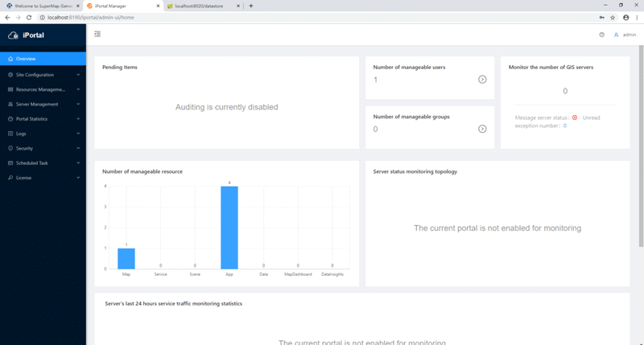Select the iPortal Manager tab
Viewport: 644px width, 345px height.
122,6
